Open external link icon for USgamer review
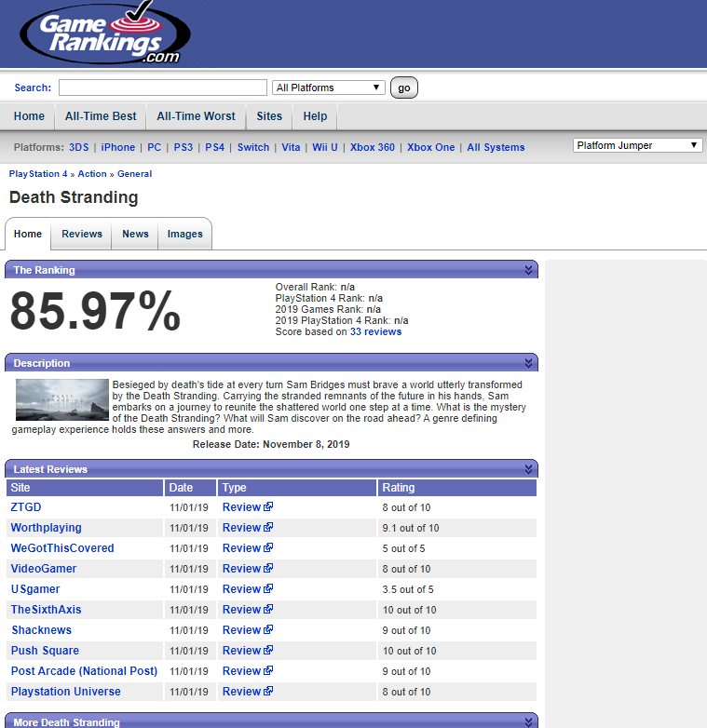Screen dimensions: 707x728 [x=268, y=588]
